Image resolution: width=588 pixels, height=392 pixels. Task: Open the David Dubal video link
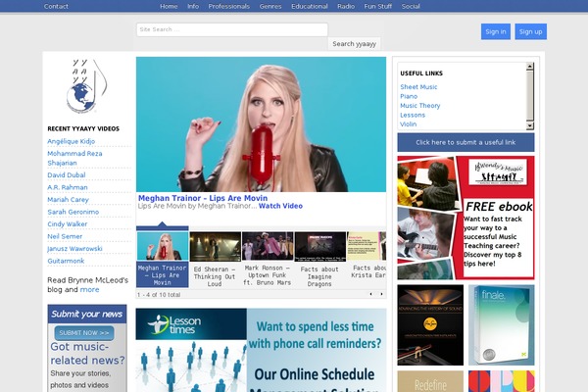pyautogui.click(x=67, y=174)
